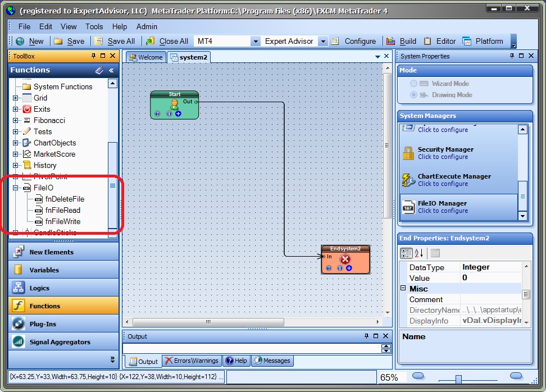Open the Expert Advisor type dropdown

point(323,42)
